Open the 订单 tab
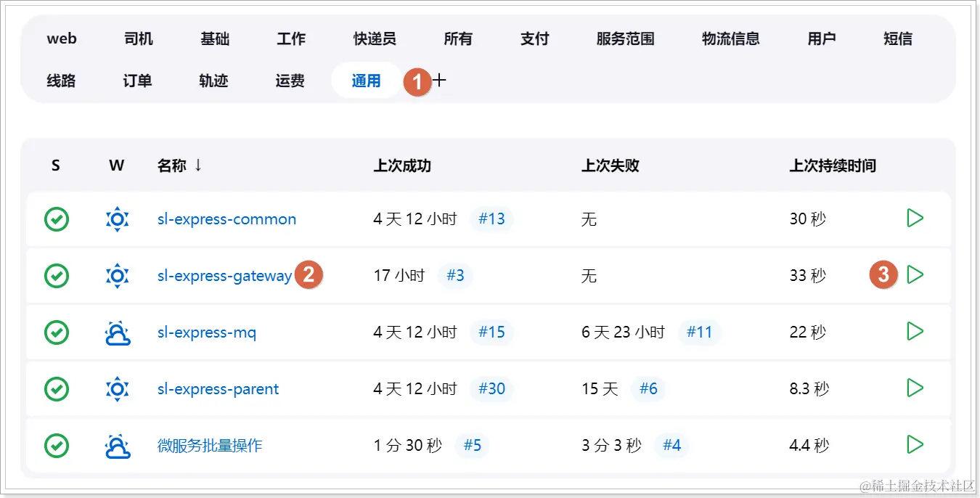 pos(137,81)
